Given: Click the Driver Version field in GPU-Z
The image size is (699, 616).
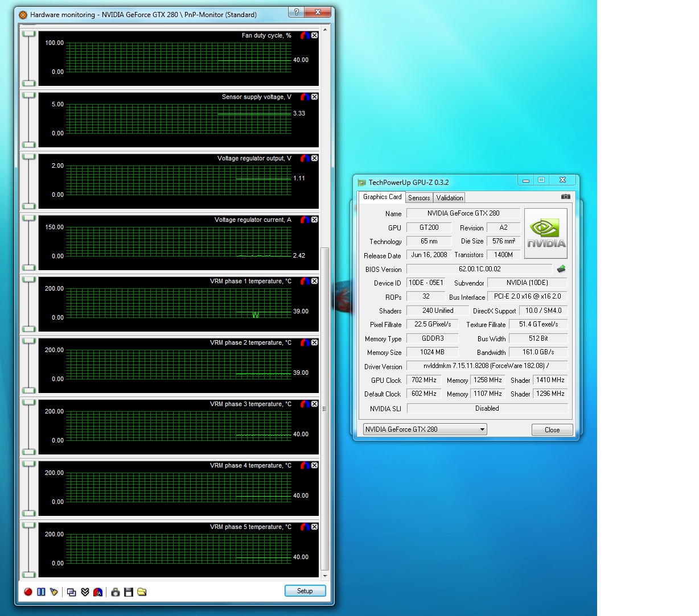Looking at the screenshot, I should pos(487,366).
